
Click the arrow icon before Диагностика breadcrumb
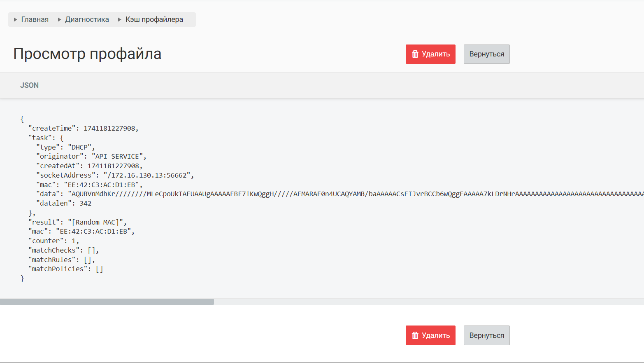(x=60, y=20)
